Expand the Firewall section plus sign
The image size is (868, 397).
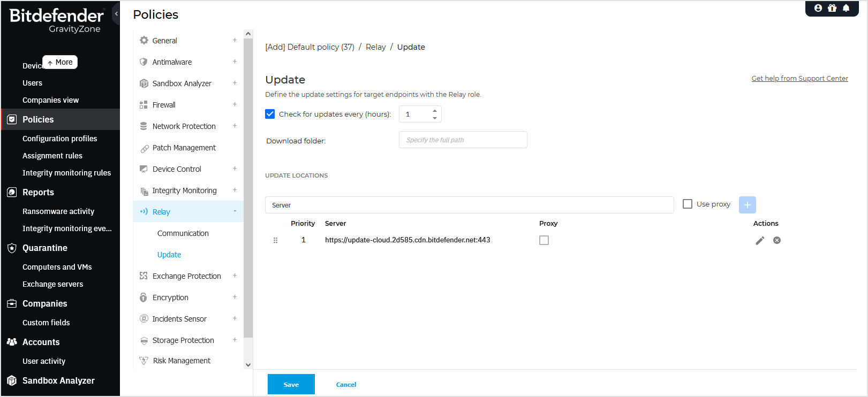[235, 104]
